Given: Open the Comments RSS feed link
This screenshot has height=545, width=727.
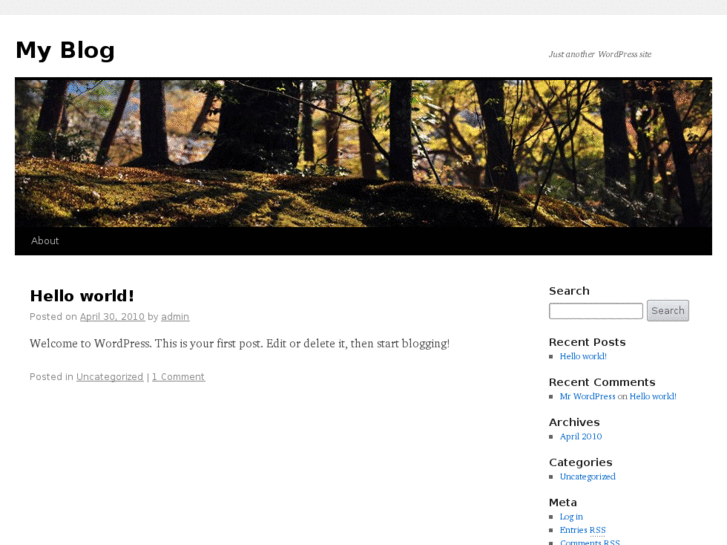Looking at the screenshot, I should click(590, 542).
